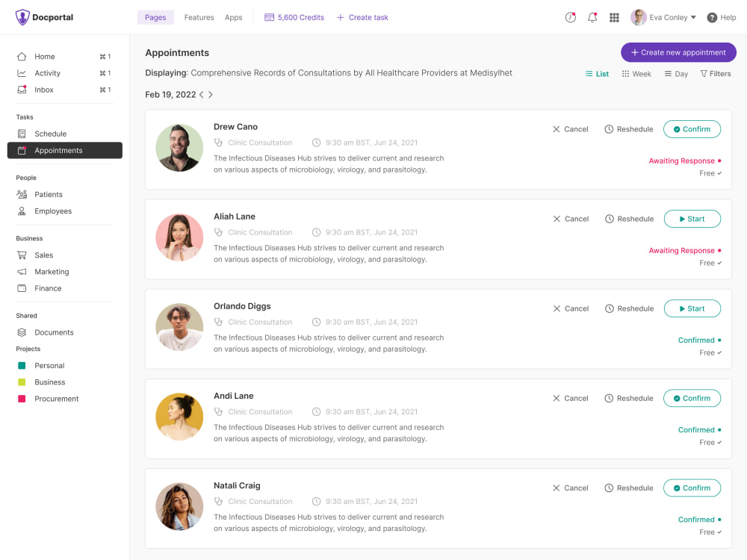Confirm Natali Craig's appointment
747x560 pixels.
pos(692,488)
